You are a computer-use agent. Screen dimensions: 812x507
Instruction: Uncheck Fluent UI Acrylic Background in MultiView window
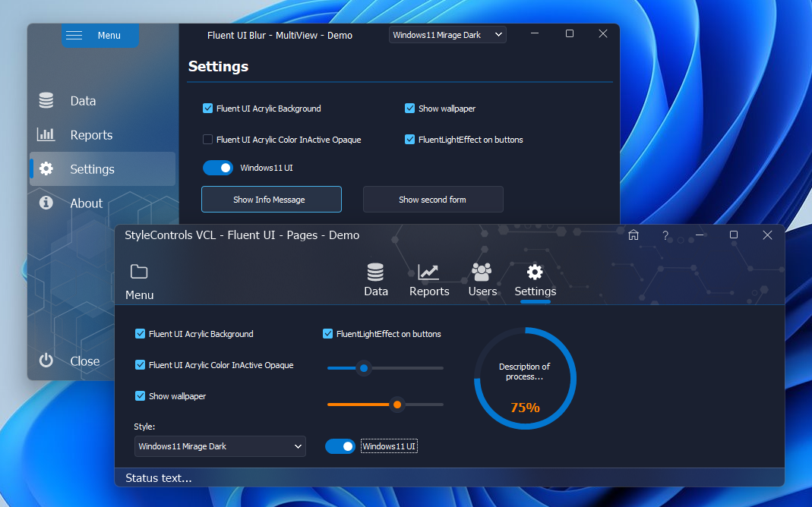click(x=207, y=108)
